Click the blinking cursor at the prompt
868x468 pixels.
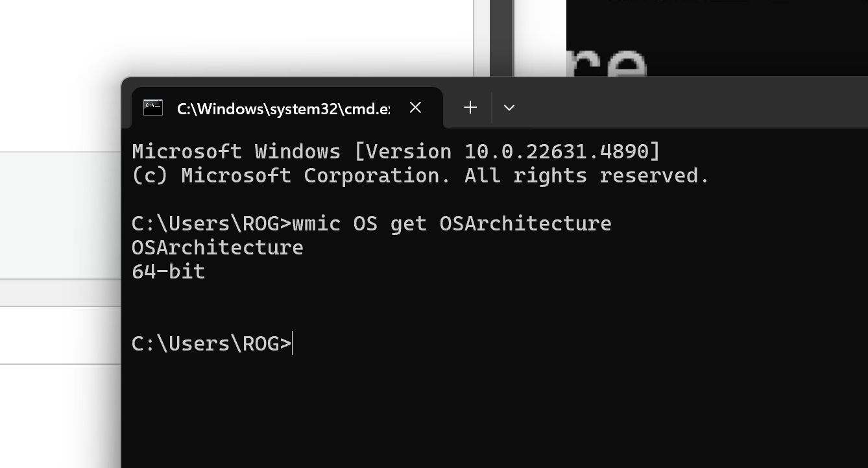click(293, 343)
